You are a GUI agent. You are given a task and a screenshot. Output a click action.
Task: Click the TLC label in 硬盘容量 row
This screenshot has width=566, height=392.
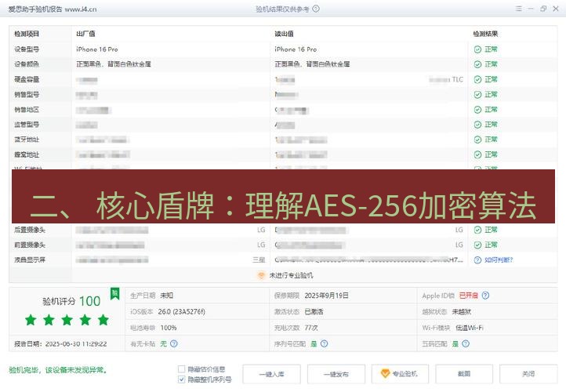pos(457,79)
